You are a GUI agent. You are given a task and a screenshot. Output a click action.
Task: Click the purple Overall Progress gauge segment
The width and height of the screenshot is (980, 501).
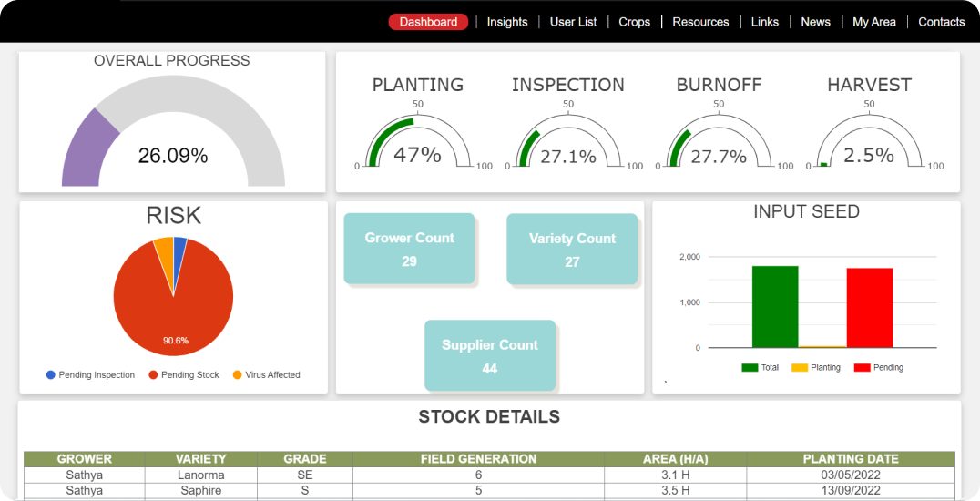85,150
